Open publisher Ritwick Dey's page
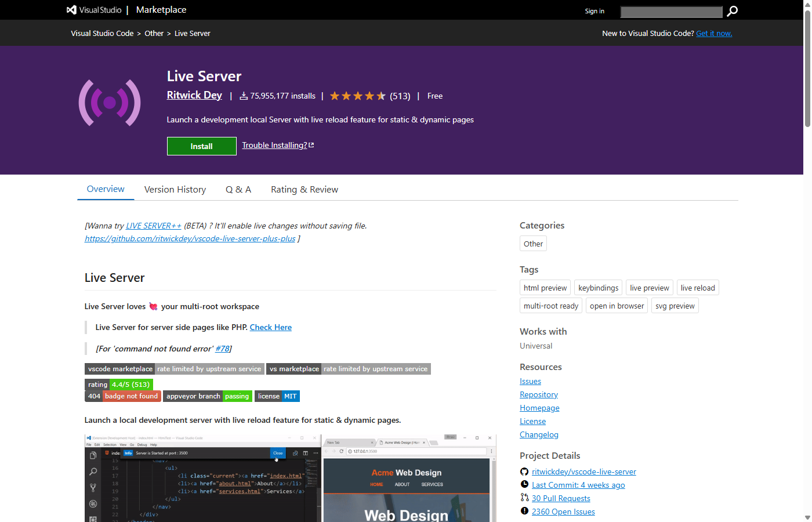The image size is (812, 522). click(194, 95)
